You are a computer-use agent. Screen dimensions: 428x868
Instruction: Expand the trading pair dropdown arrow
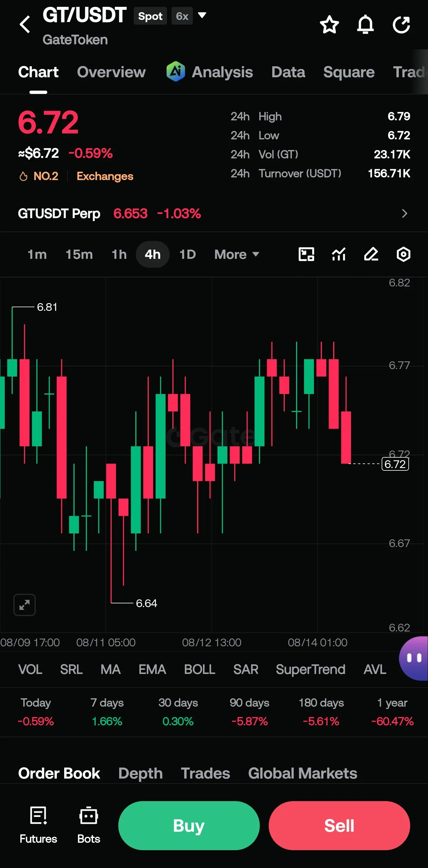(x=202, y=15)
